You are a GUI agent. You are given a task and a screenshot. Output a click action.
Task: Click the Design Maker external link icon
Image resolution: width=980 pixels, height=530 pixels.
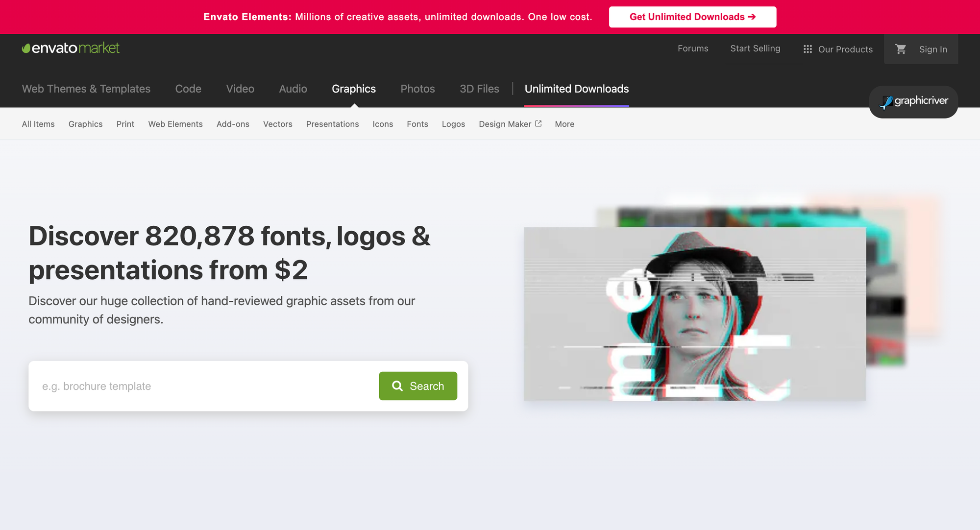(x=539, y=123)
